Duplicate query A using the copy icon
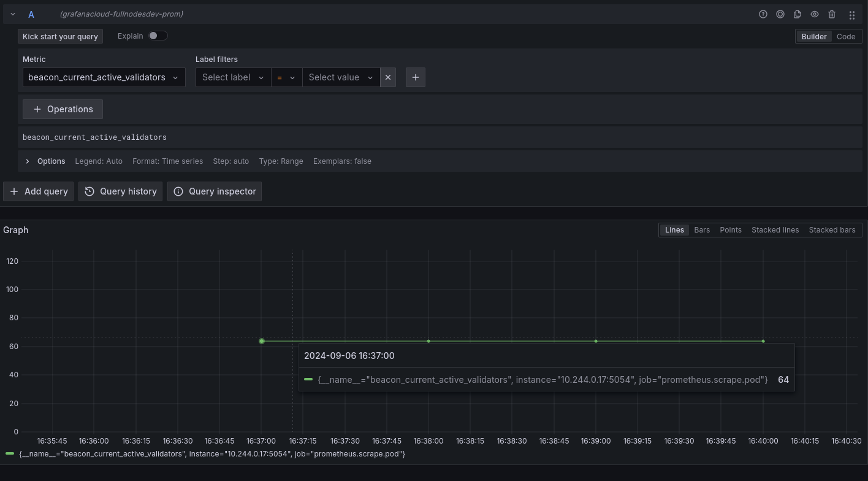Image resolution: width=868 pixels, height=481 pixels. pos(798,14)
